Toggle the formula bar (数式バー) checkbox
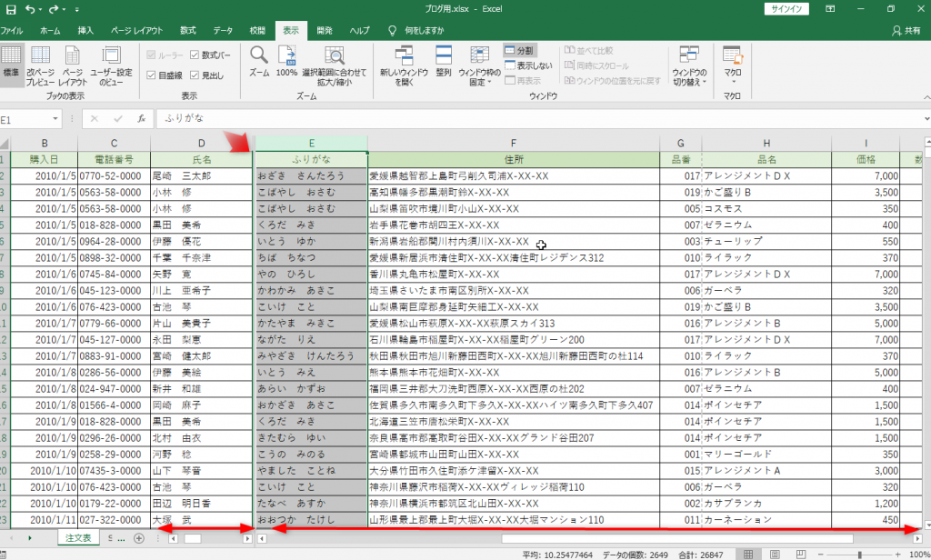Screen dimensions: 931x560 (195, 55)
